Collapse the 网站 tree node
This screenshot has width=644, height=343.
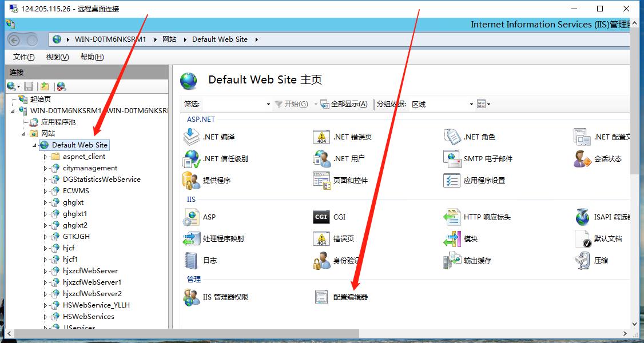point(24,134)
